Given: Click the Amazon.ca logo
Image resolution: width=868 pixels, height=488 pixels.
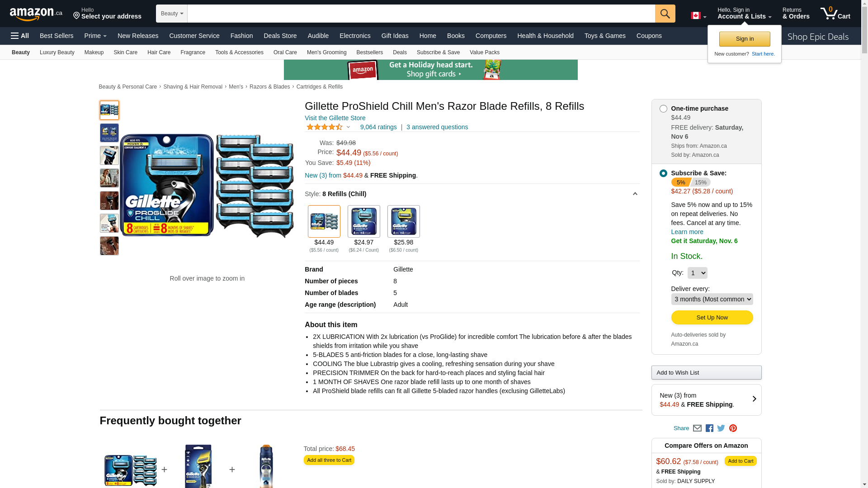Looking at the screenshot, I should pyautogui.click(x=36, y=14).
